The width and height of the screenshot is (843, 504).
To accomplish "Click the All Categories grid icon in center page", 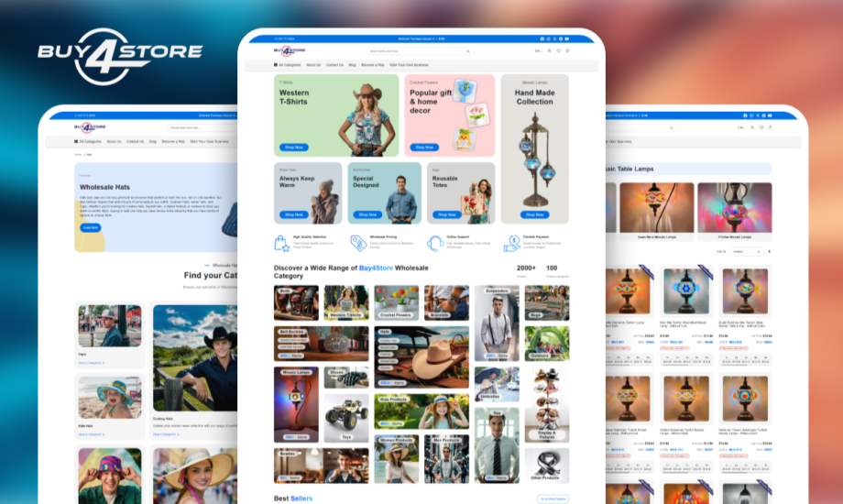I will point(275,64).
